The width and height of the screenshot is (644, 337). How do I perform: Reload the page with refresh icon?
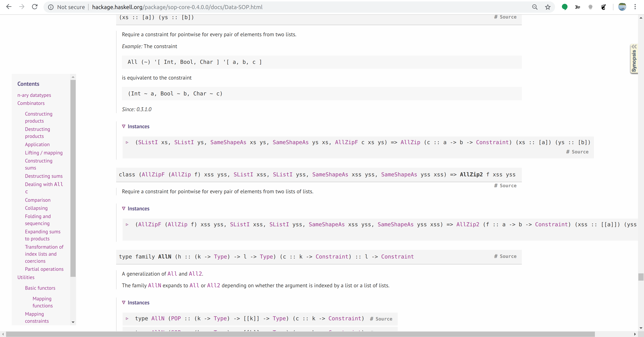[35, 7]
